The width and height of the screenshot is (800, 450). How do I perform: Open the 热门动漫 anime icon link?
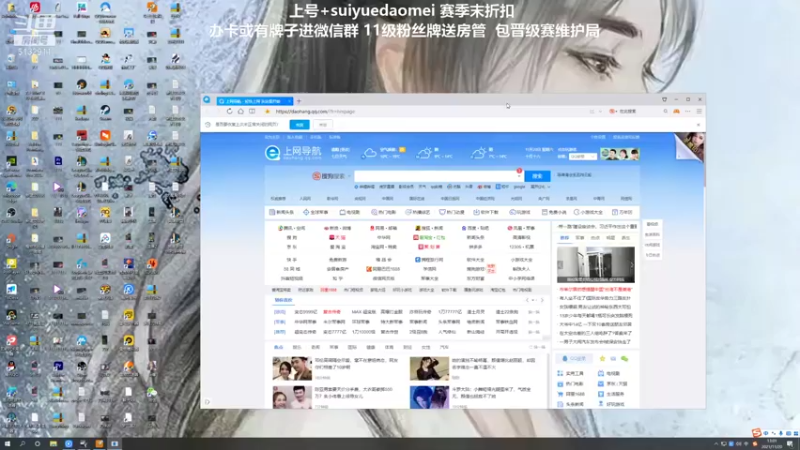point(452,212)
